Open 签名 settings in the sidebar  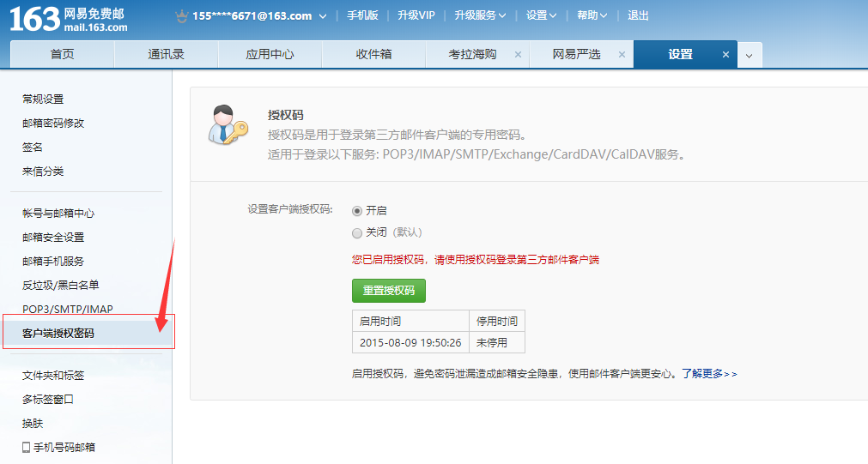[32, 148]
